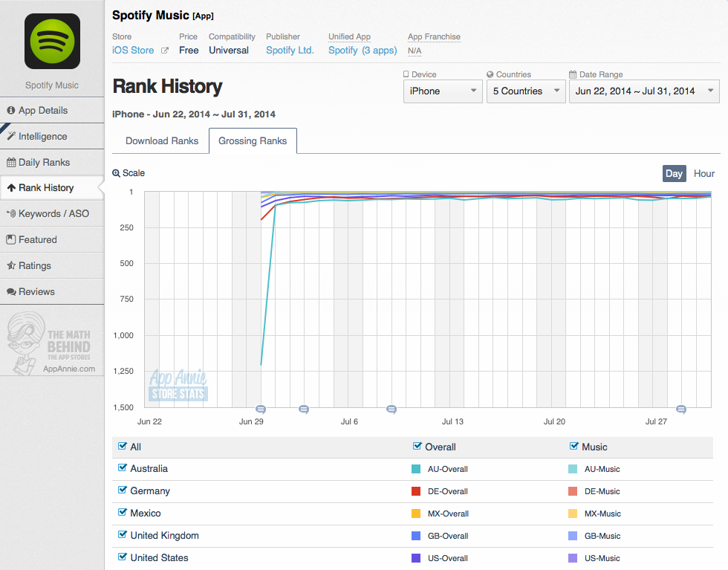Click the Spotify Music app icon
The height and width of the screenshot is (570, 728).
[52, 41]
